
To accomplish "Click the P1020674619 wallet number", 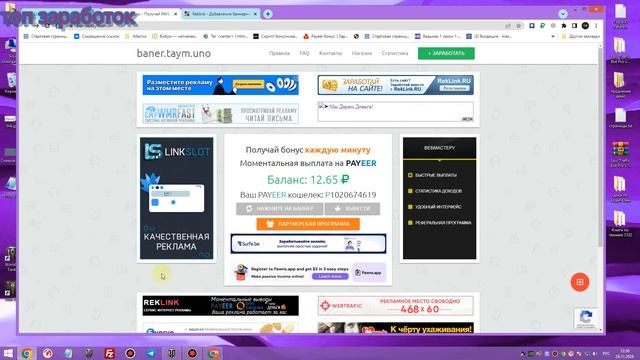I will coord(351,195).
